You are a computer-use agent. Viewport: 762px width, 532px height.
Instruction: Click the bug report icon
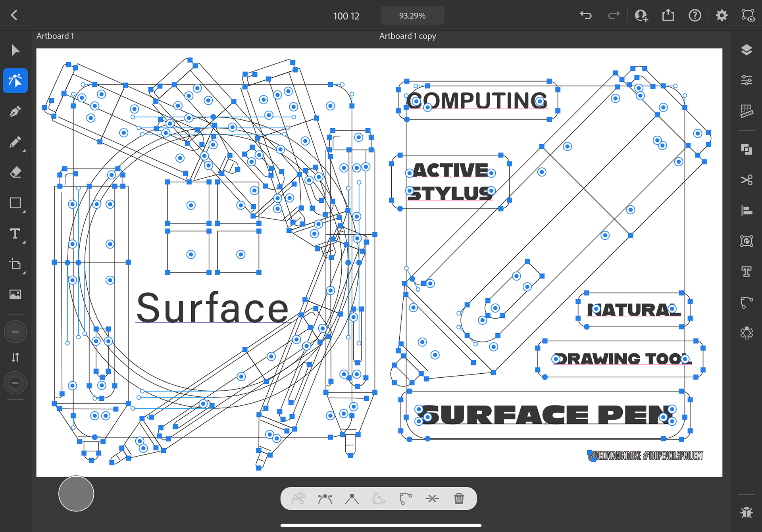pos(747,513)
